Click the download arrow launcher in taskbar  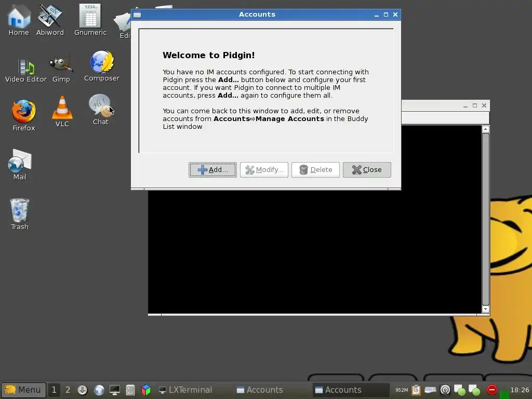point(83,390)
